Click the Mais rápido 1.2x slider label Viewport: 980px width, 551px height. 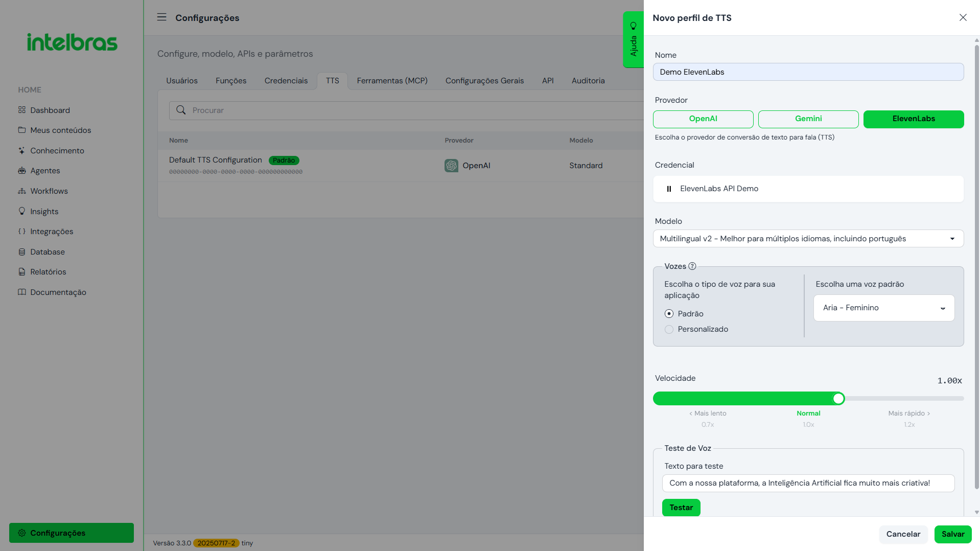click(909, 419)
